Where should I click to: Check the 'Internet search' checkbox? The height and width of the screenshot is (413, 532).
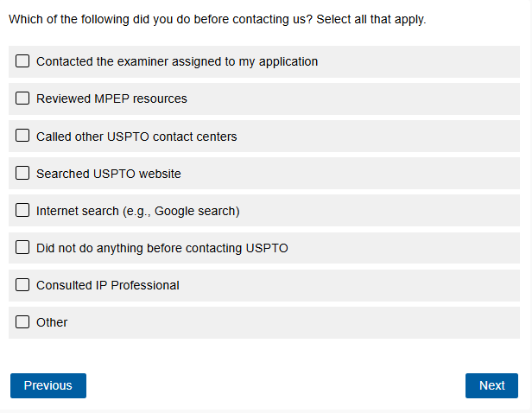click(x=22, y=210)
